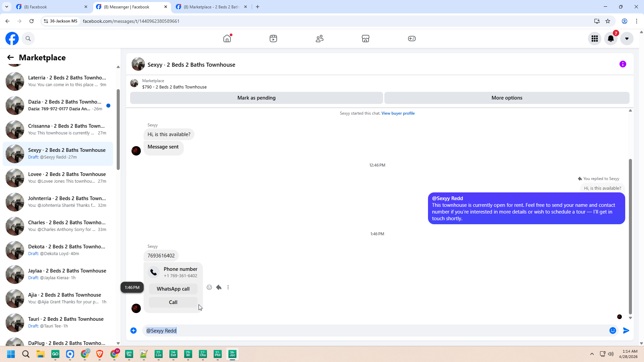Viewport: 644px width, 362px height.
Task: Send the drafted message
Action: point(626,330)
